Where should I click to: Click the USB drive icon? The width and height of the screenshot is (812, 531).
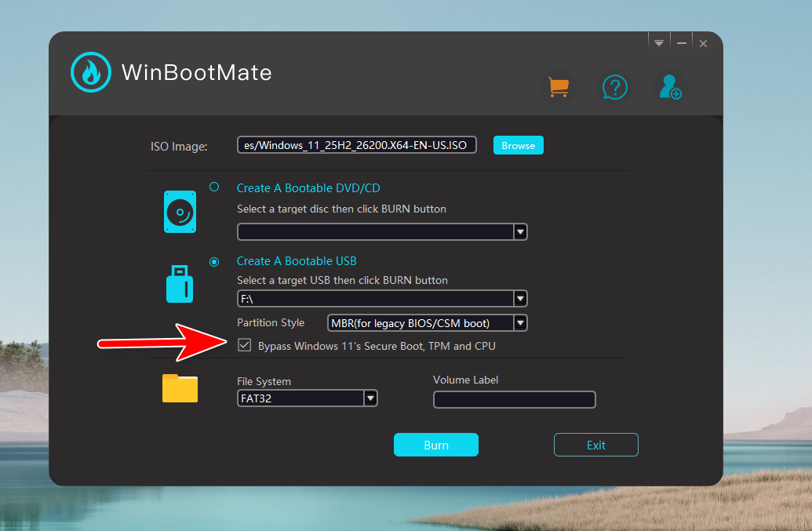pos(180,284)
